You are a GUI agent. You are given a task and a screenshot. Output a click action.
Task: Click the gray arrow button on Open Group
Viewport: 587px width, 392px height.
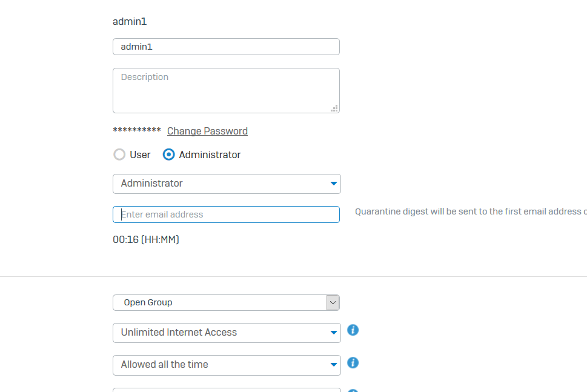(333, 302)
